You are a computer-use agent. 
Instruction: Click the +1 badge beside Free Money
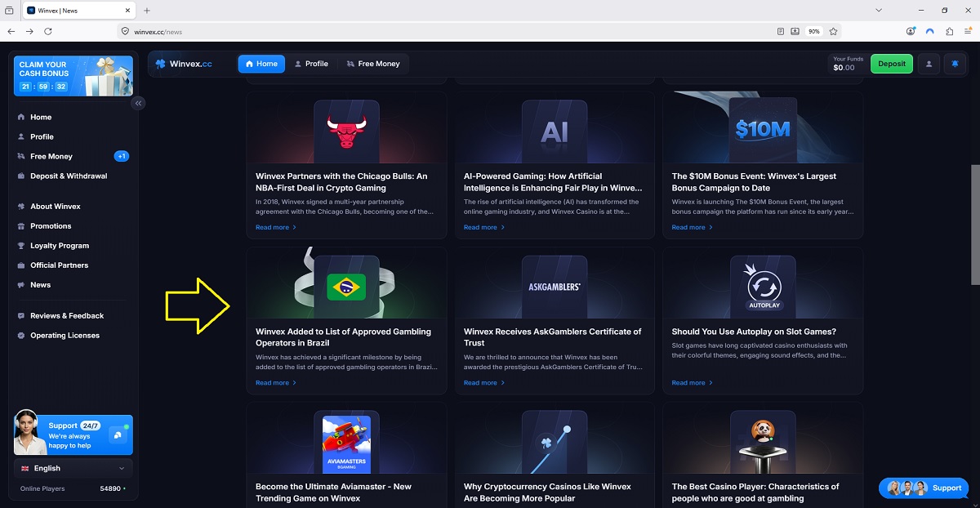coord(121,156)
